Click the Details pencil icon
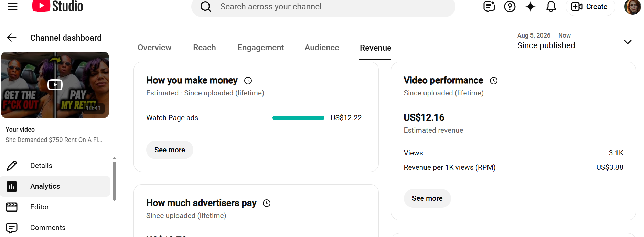This screenshot has width=644, height=237. pyautogui.click(x=12, y=166)
